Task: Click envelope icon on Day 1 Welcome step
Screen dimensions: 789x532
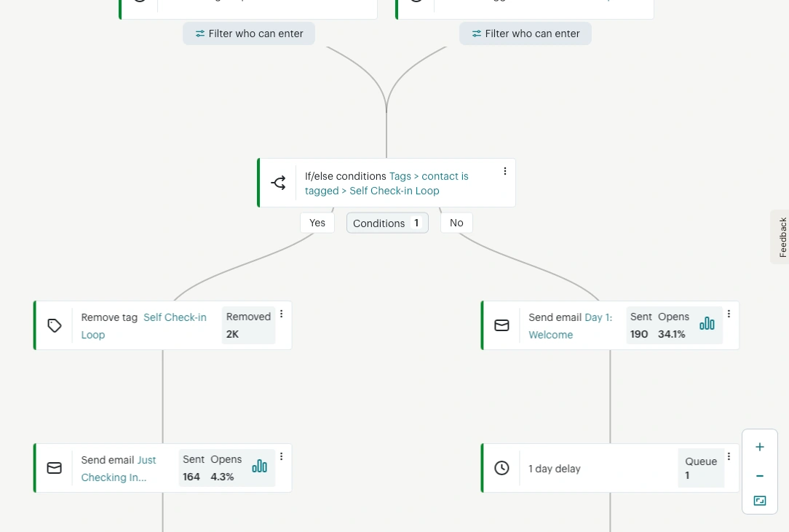Action: tap(501, 325)
